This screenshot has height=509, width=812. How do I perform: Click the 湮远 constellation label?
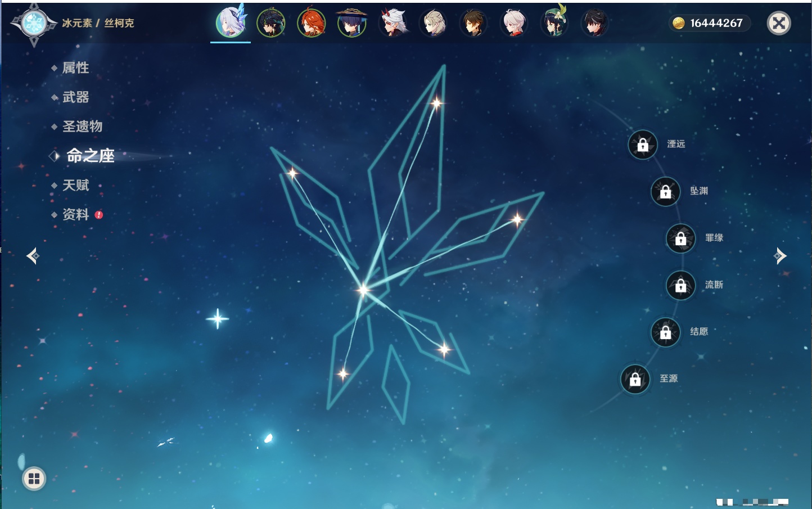click(x=676, y=144)
